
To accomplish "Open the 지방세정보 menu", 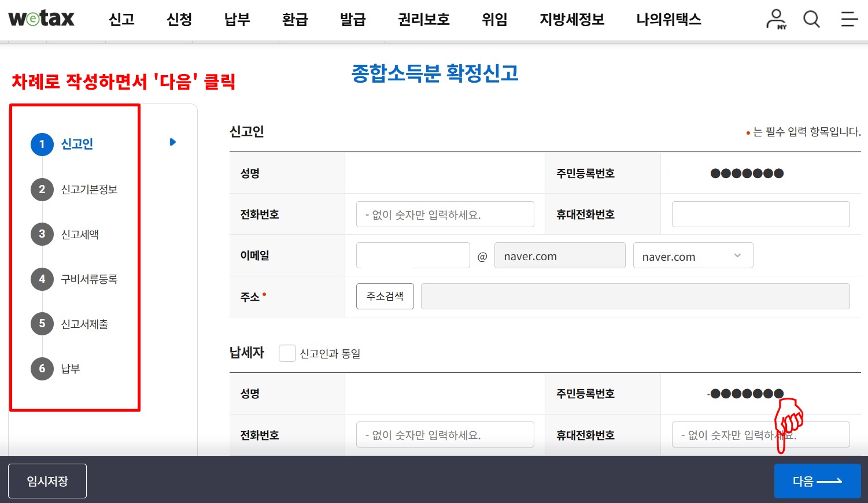I will point(571,19).
